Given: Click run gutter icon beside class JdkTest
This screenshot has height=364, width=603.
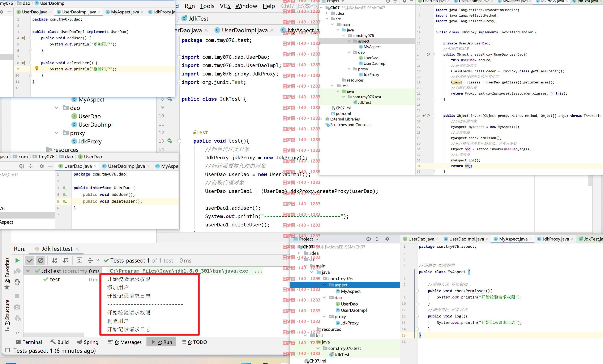Looking at the screenshot, I should pos(170,99).
